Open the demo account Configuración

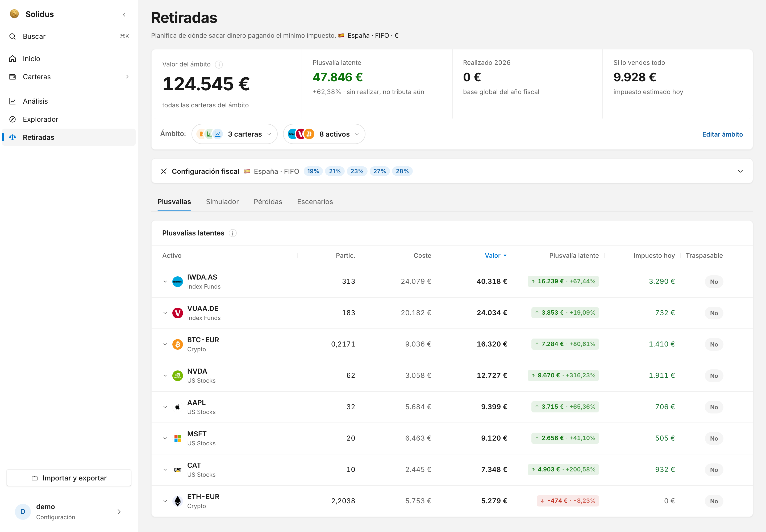click(x=69, y=512)
